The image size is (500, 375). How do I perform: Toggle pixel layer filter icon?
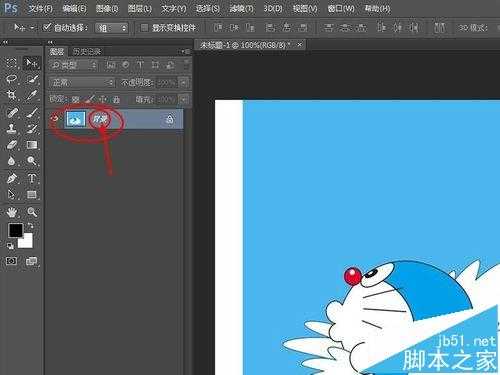[111, 65]
